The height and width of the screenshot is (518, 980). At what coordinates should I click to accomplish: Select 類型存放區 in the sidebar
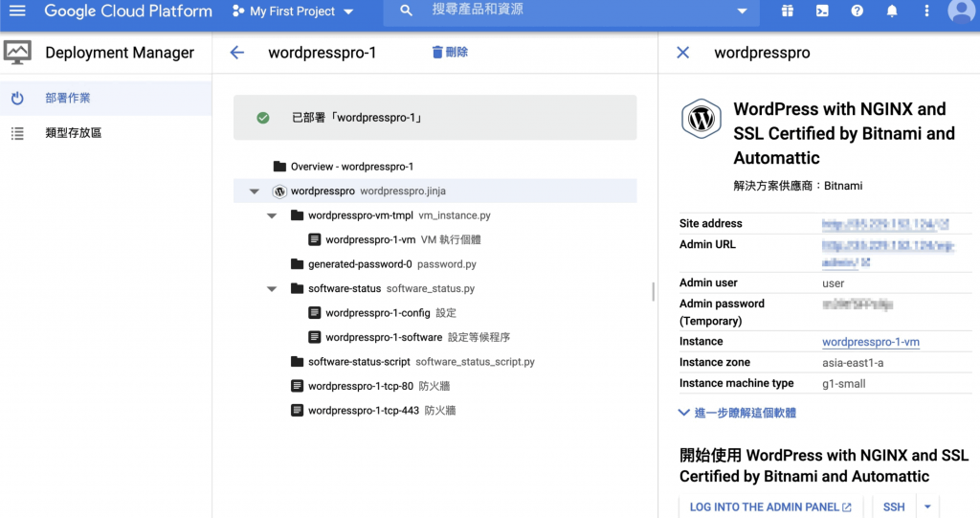coord(105,133)
